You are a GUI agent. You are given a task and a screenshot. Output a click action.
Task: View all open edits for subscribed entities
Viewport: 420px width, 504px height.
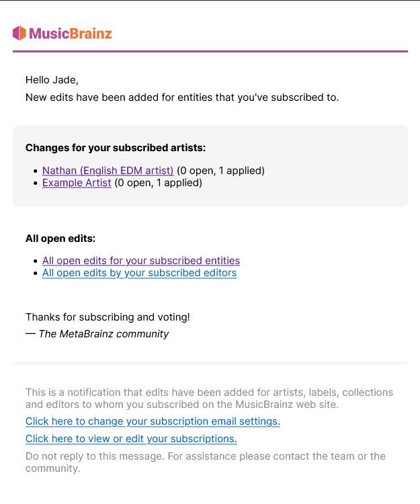coord(141,260)
